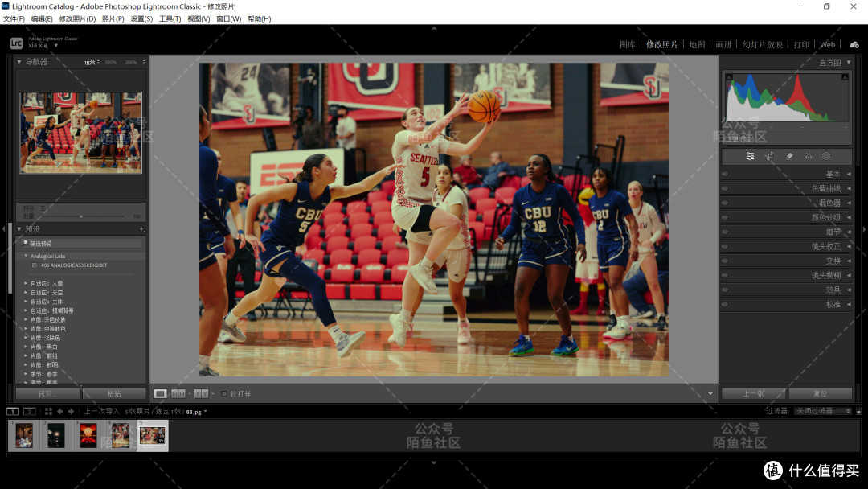Click the cloud sync status icon
The height and width of the screenshot is (489, 868).
[854, 45]
